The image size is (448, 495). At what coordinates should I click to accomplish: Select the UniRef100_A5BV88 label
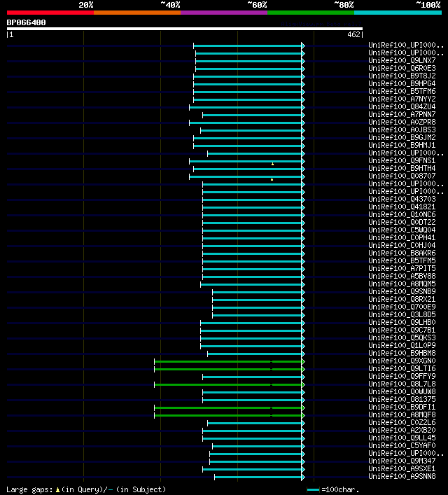click(402, 277)
